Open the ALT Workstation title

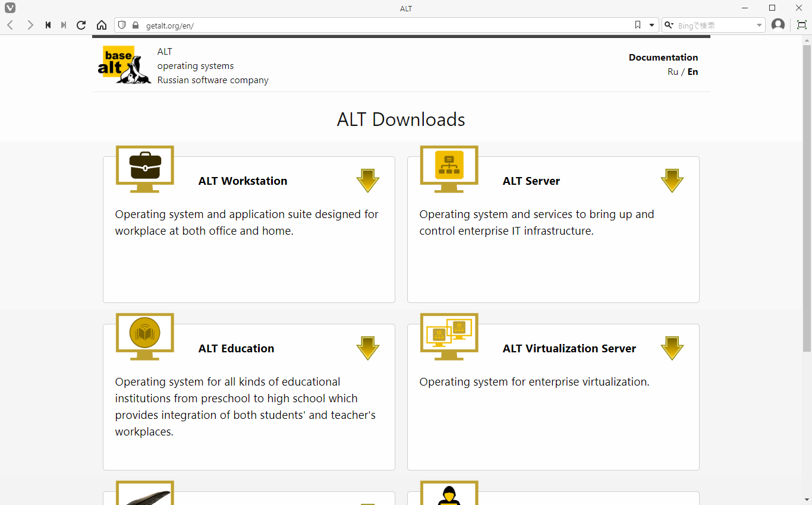point(243,181)
